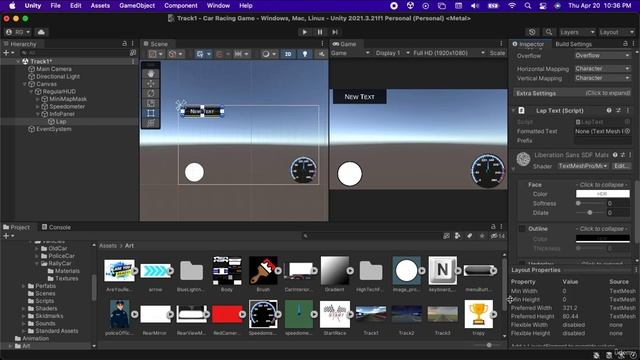This screenshot has width=640, height=360.
Task: Click the Face Color HDR swatch
Action: pyautogui.click(x=602, y=194)
